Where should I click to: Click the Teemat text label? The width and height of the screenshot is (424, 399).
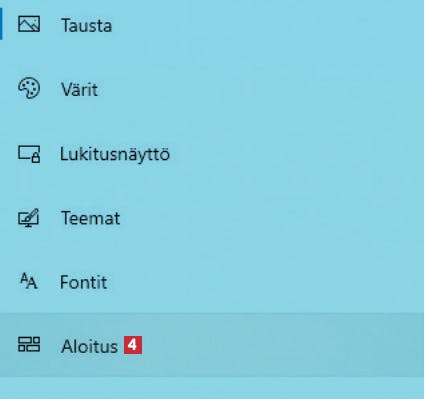(90, 218)
